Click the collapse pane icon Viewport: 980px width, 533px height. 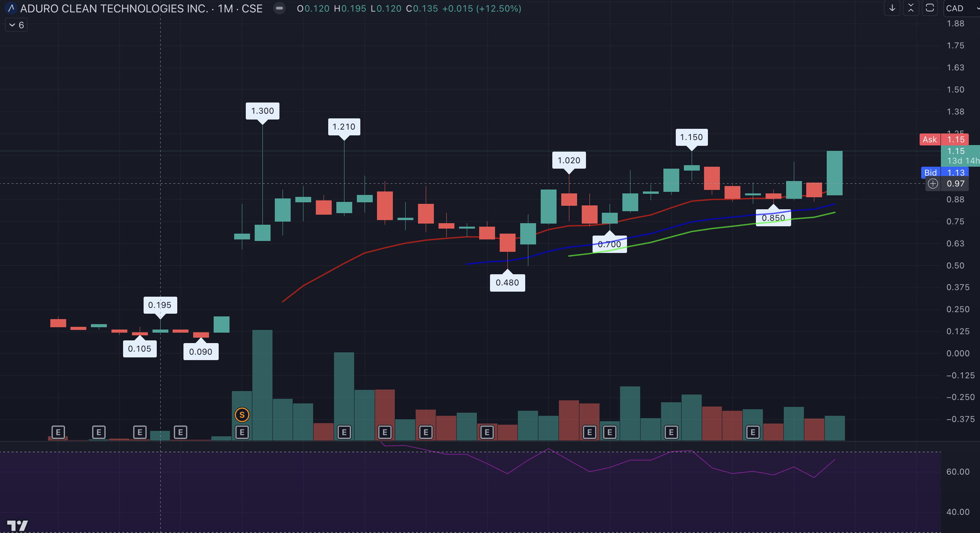tap(911, 8)
